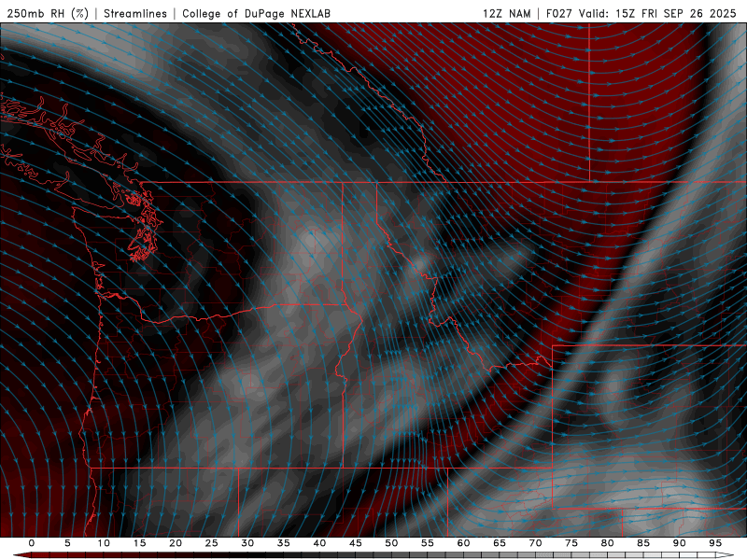Image resolution: width=747 pixels, height=560 pixels.
Task: Click the colorbar label '35'
Action: pos(283,543)
